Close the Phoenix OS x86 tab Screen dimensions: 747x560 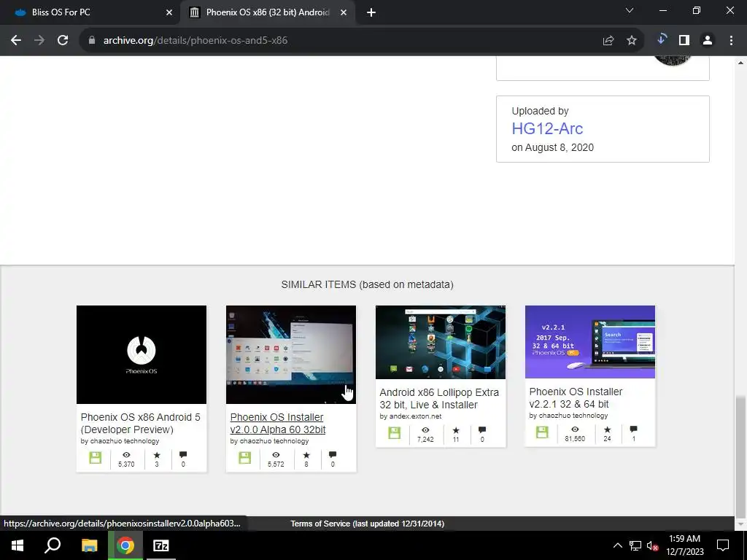[344, 13]
